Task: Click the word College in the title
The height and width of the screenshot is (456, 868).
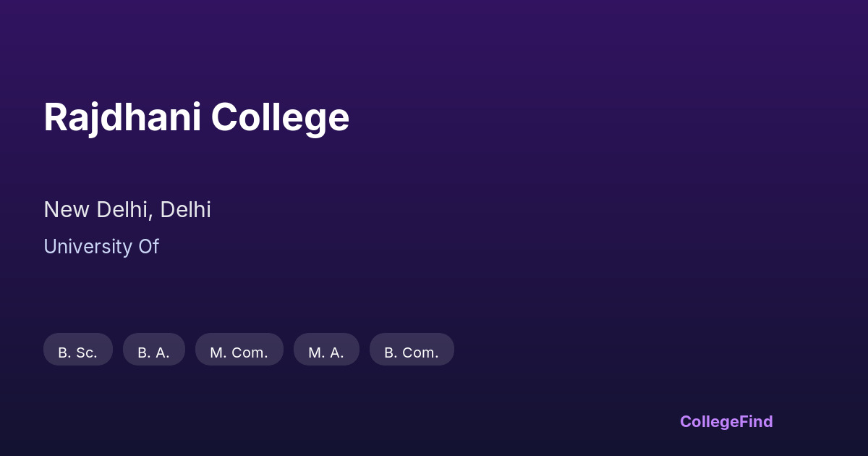Action: (280, 117)
